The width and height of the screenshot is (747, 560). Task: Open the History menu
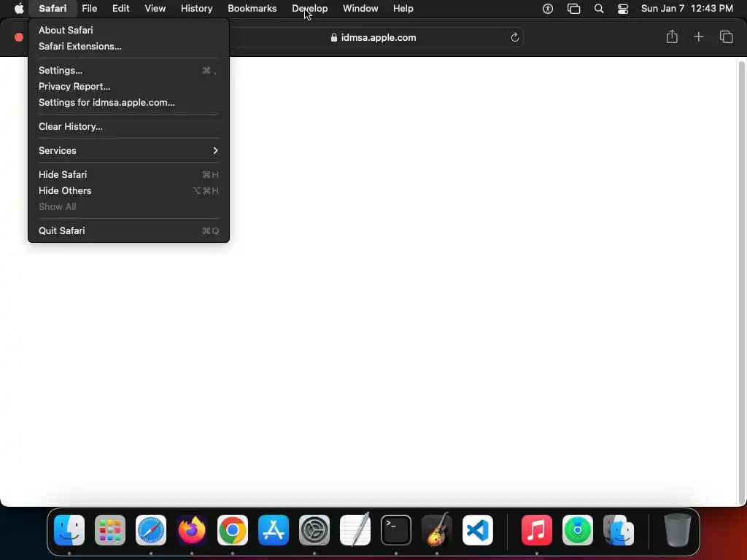click(197, 9)
